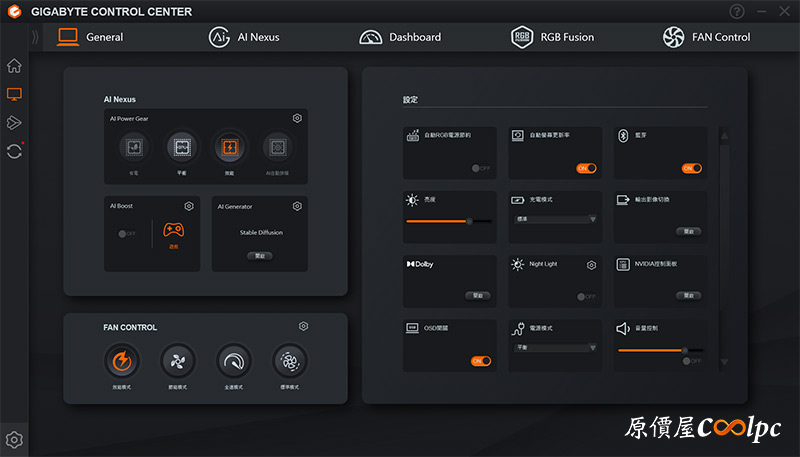Open the Home page in the sidebar

[14, 65]
